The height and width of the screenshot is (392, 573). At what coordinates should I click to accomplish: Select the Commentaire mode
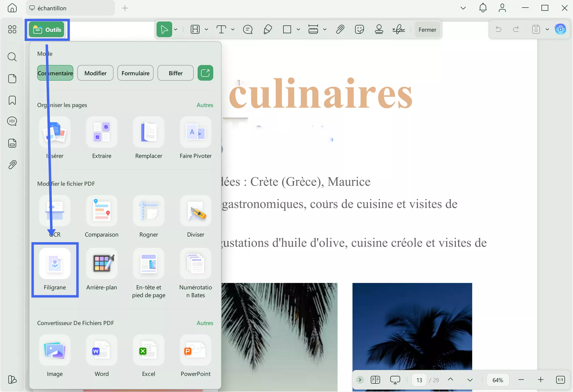(x=55, y=73)
